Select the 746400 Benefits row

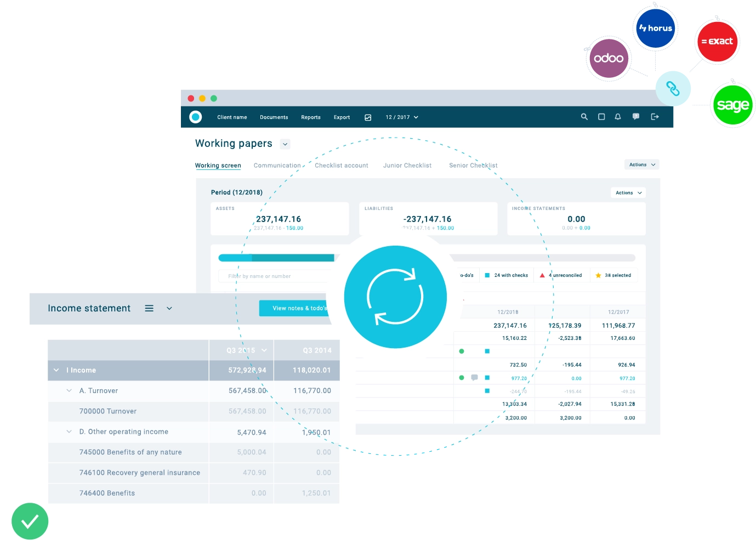point(194,493)
